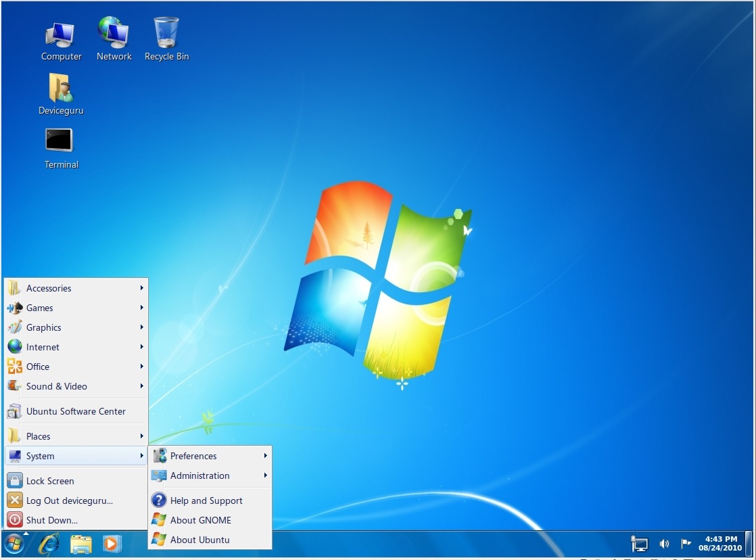
Task: Click the About GNOME flag icon
Action: pyautogui.click(x=159, y=520)
